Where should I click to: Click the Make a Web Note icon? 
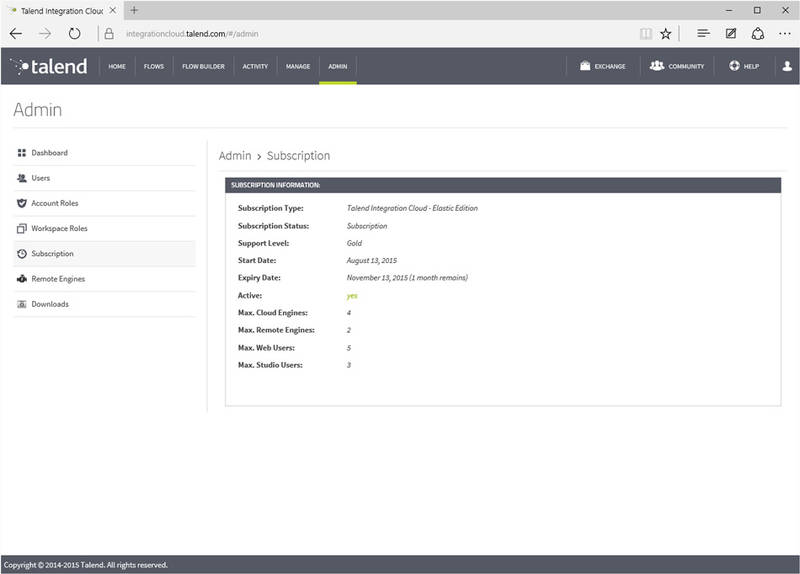pos(731,34)
